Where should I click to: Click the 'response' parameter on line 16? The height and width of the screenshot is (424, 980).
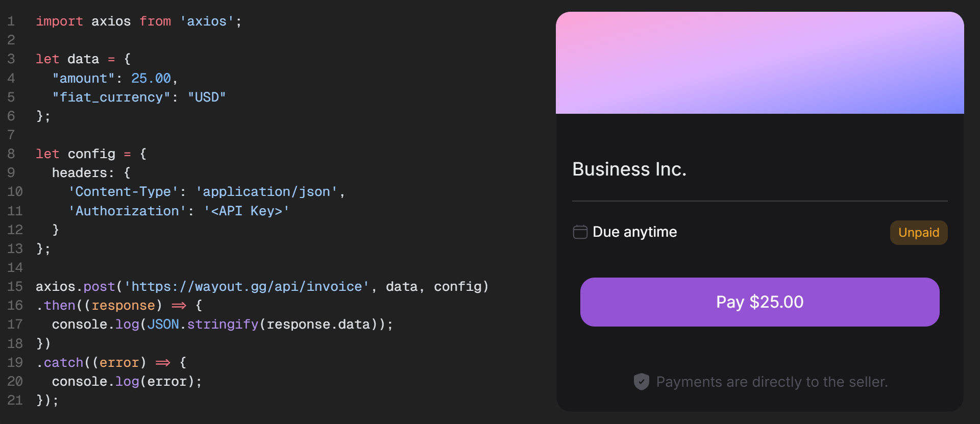pyautogui.click(x=123, y=306)
